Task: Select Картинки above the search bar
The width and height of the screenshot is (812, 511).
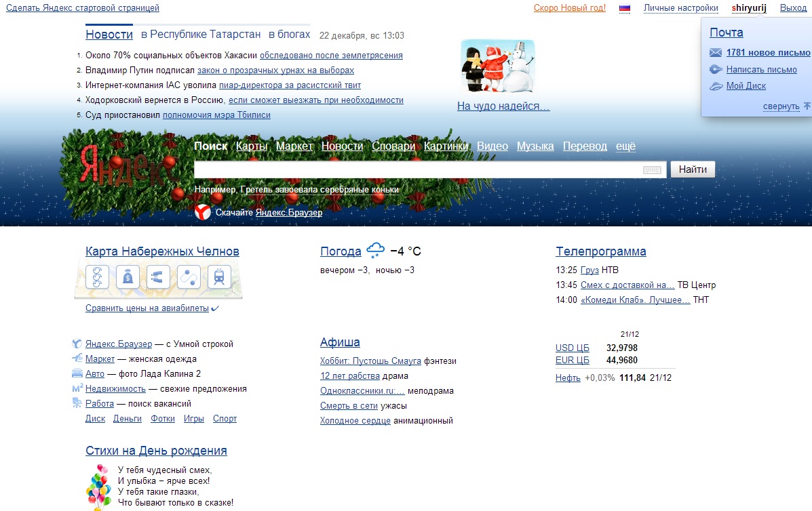Action: click(x=446, y=146)
